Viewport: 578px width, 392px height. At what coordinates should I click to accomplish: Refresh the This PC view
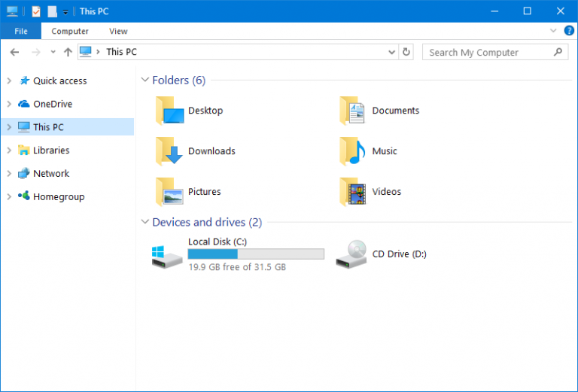pyautogui.click(x=406, y=52)
